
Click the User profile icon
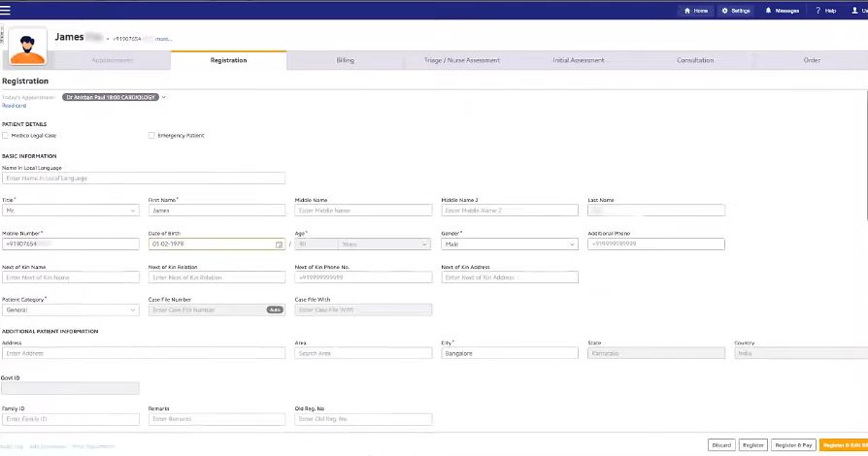[x=854, y=11]
